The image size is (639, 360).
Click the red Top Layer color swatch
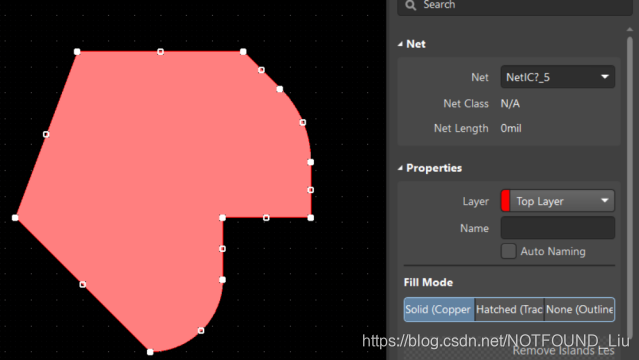[x=505, y=201]
